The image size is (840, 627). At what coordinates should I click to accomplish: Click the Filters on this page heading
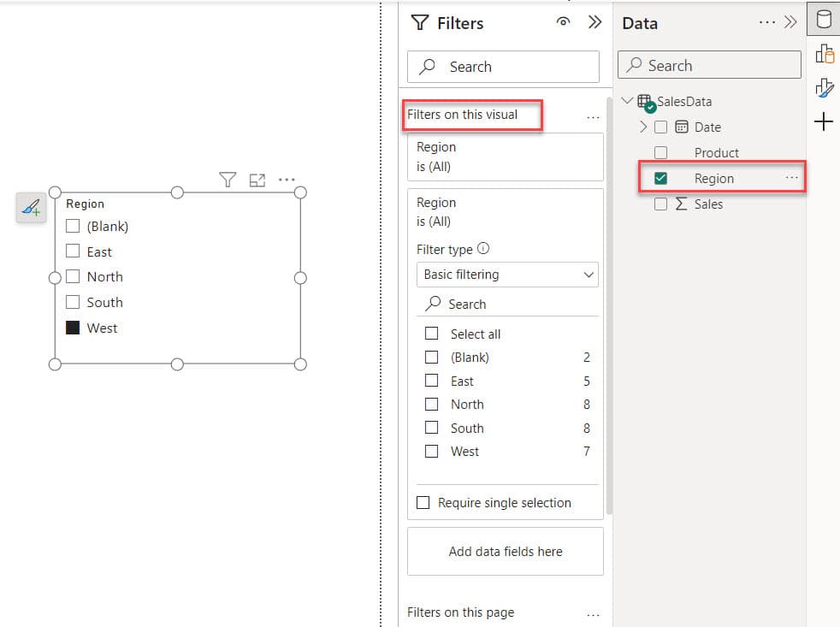tap(461, 612)
